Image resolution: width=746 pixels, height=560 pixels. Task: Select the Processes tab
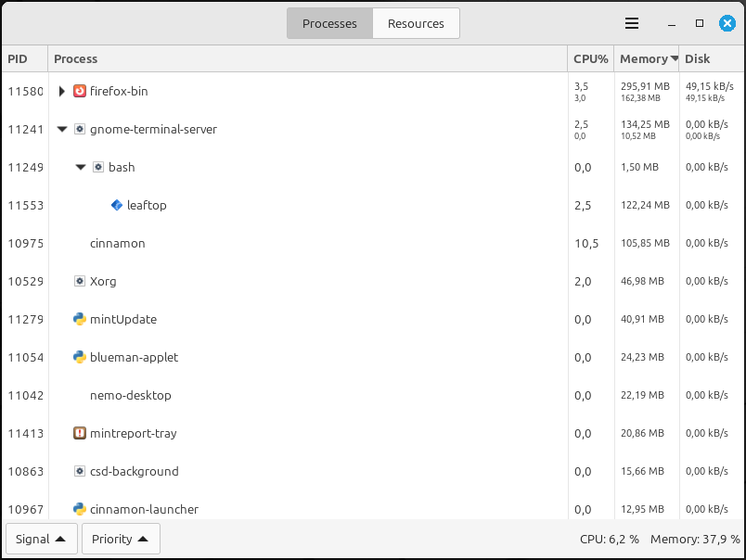click(329, 23)
